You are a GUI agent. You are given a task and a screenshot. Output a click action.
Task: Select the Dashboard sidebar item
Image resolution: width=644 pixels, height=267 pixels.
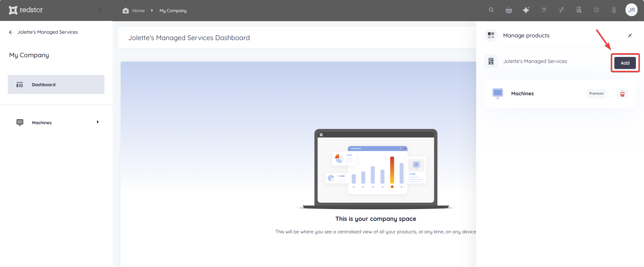click(x=56, y=85)
